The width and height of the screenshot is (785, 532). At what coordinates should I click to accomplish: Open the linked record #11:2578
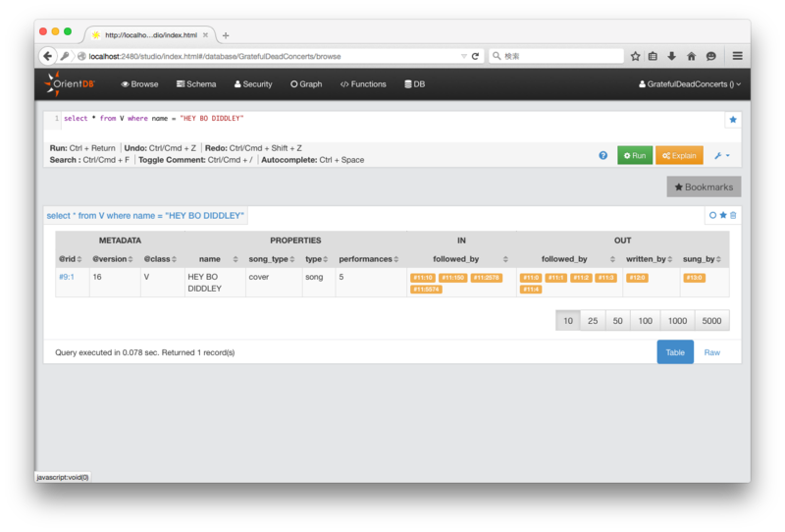click(x=486, y=278)
